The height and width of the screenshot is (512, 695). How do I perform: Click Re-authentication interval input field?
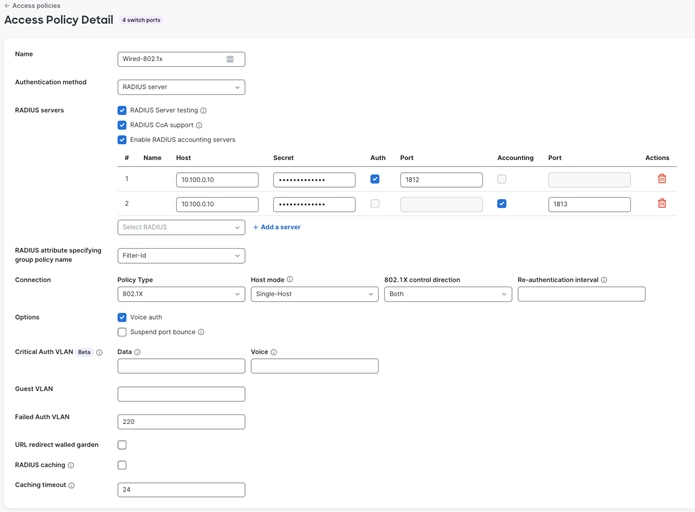[582, 294]
